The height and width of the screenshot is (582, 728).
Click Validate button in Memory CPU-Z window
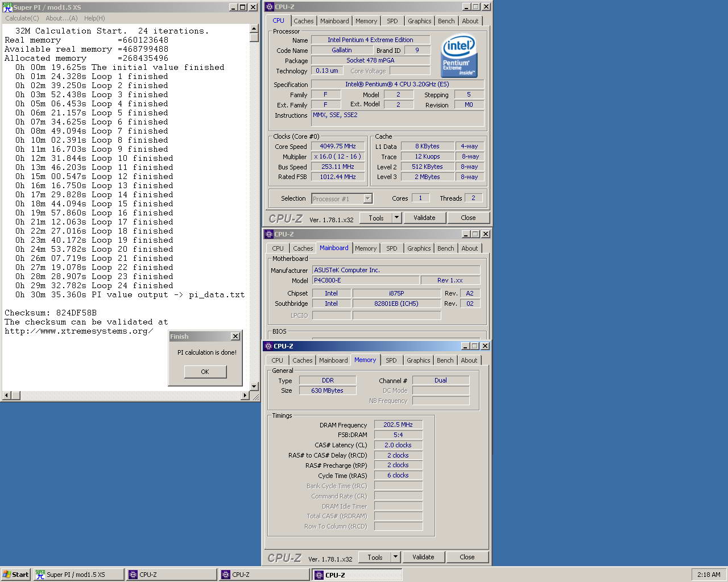[423, 557]
